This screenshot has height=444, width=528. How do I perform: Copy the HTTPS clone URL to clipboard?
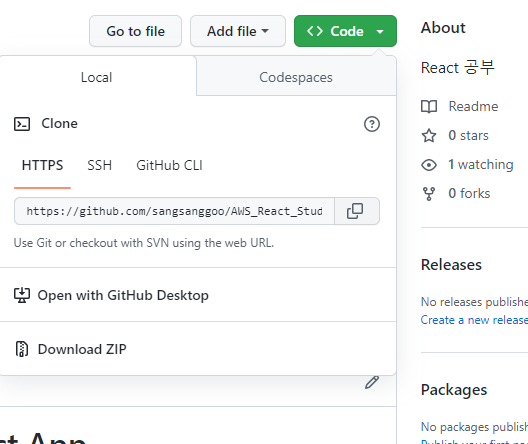click(357, 211)
